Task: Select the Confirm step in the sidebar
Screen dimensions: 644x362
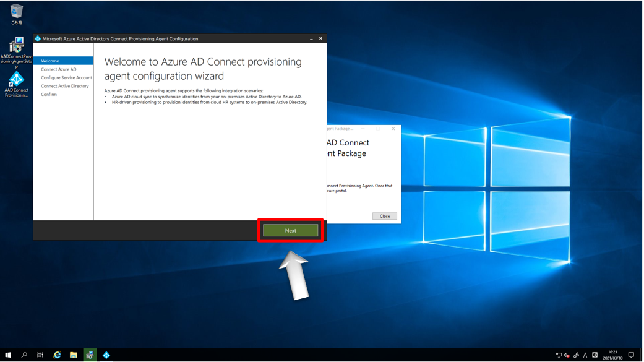Action: (49, 95)
